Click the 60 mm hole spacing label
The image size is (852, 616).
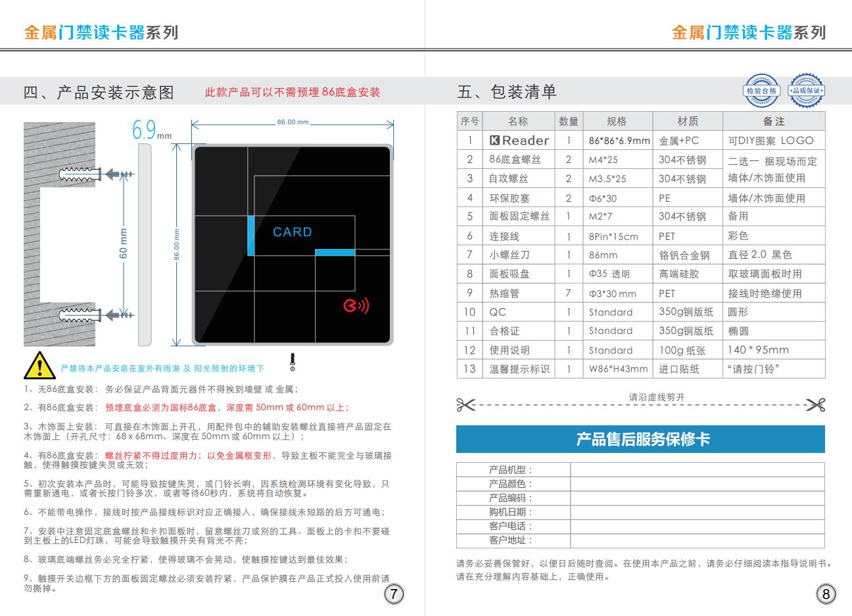(124, 243)
